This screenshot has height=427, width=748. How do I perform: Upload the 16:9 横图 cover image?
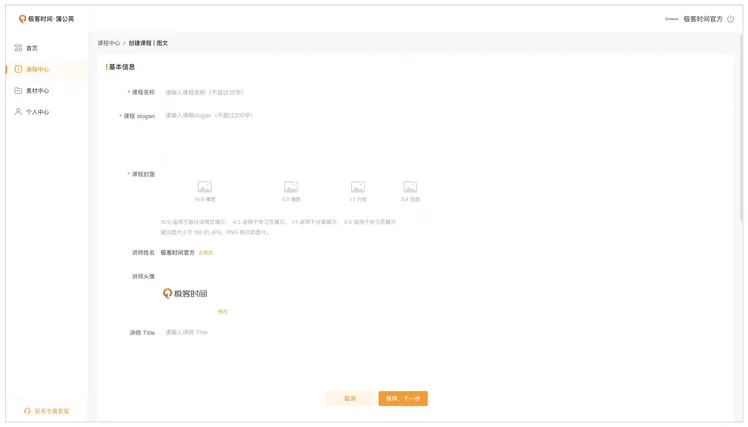(x=205, y=190)
